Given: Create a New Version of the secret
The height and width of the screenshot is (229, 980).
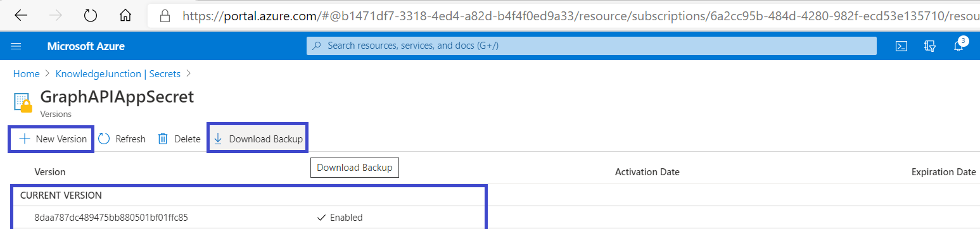Looking at the screenshot, I should (x=52, y=139).
